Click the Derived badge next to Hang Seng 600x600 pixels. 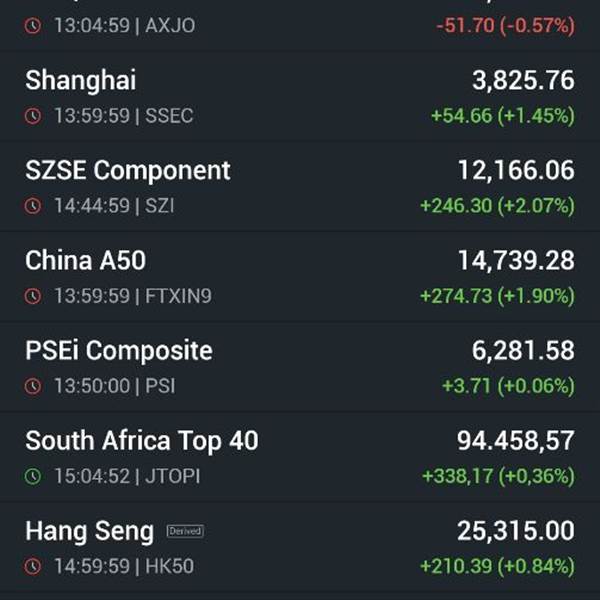[185, 531]
